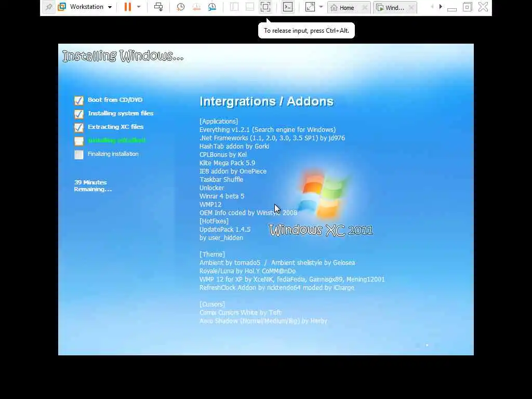Click Send Ctrl+Alt+Del icon
Screen dimensions: 532x399
click(x=158, y=7)
